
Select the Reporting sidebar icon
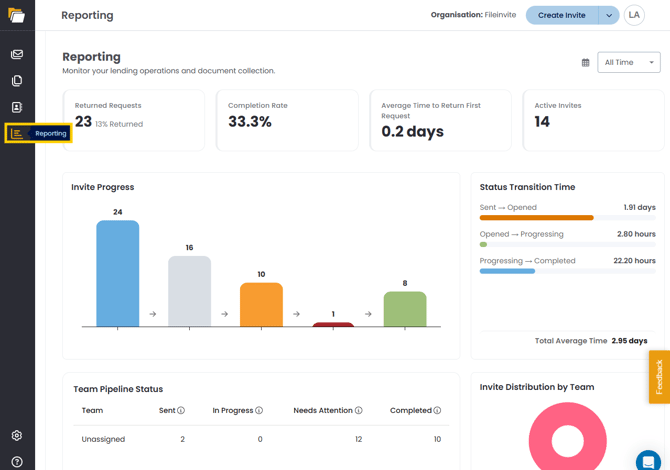17,134
